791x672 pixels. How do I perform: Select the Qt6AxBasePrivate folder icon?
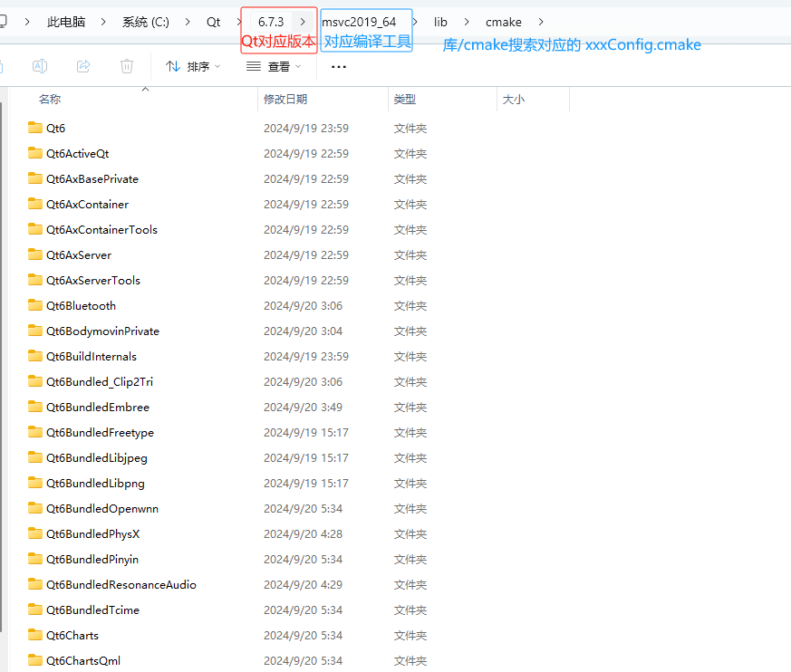click(35, 178)
